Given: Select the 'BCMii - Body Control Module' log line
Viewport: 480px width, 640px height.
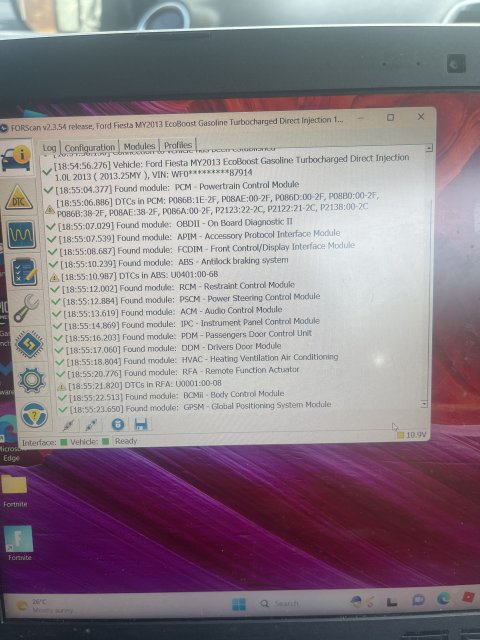Looking at the screenshot, I should (x=171, y=395).
